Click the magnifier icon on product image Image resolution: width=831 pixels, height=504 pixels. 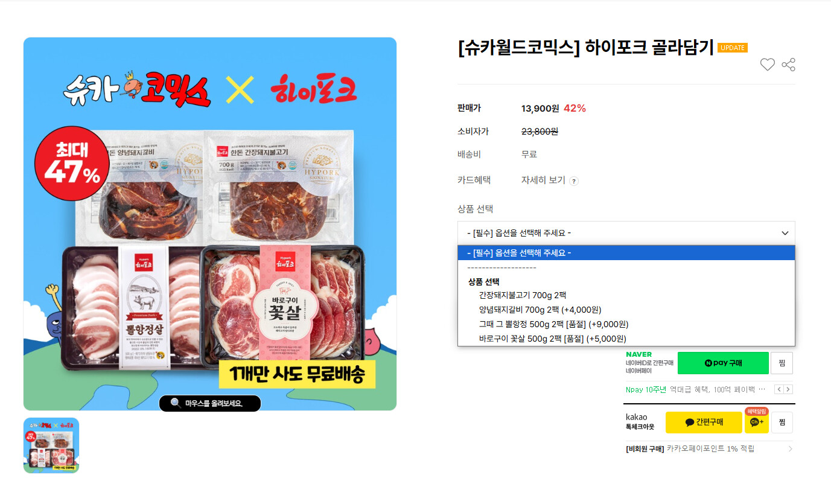click(176, 403)
